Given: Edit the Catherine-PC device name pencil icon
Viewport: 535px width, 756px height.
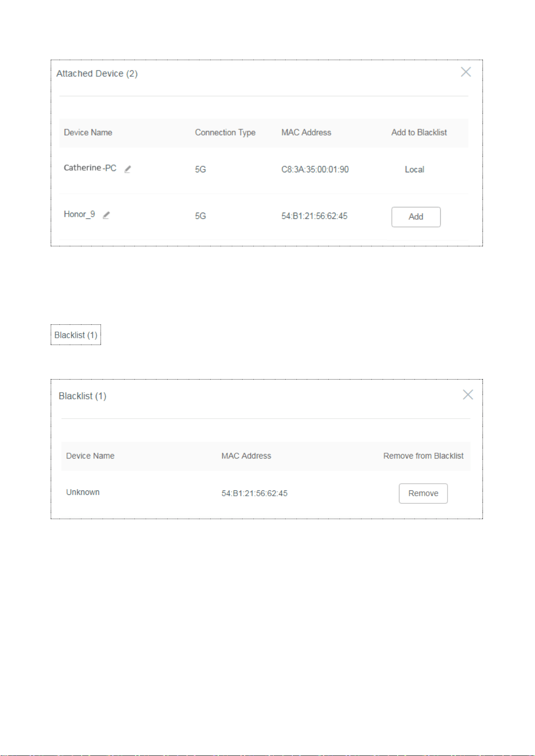Looking at the screenshot, I should click(x=127, y=169).
